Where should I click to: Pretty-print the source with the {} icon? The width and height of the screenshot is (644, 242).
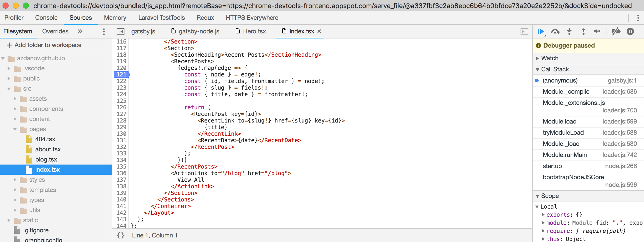(121, 235)
